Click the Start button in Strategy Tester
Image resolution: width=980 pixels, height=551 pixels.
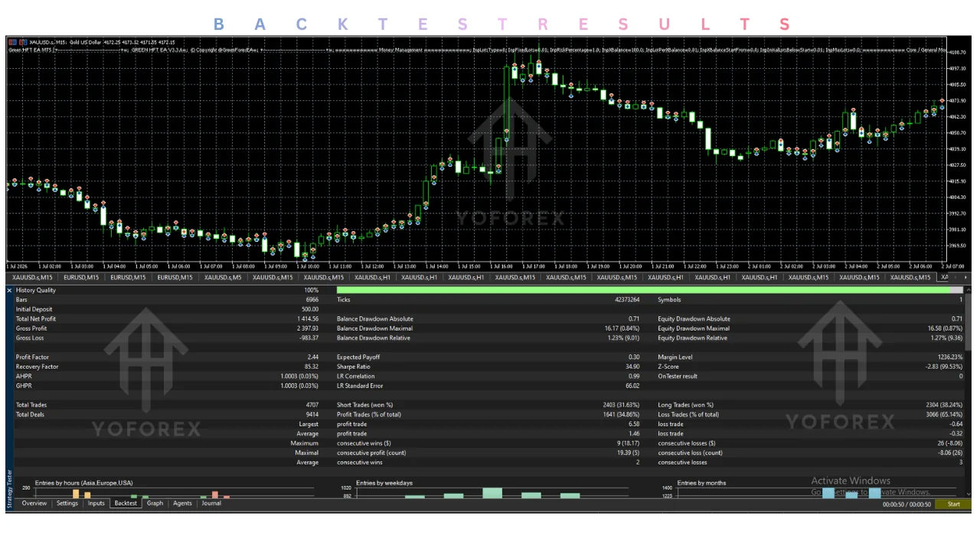pyautogui.click(x=953, y=504)
